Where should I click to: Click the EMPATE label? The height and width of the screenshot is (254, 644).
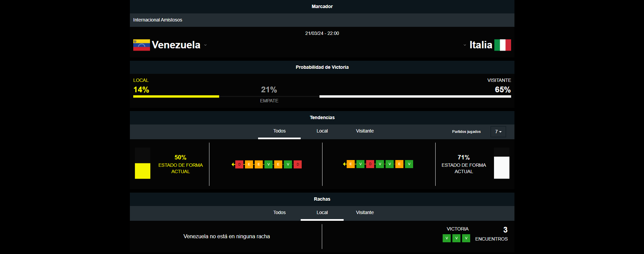tap(269, 101)
